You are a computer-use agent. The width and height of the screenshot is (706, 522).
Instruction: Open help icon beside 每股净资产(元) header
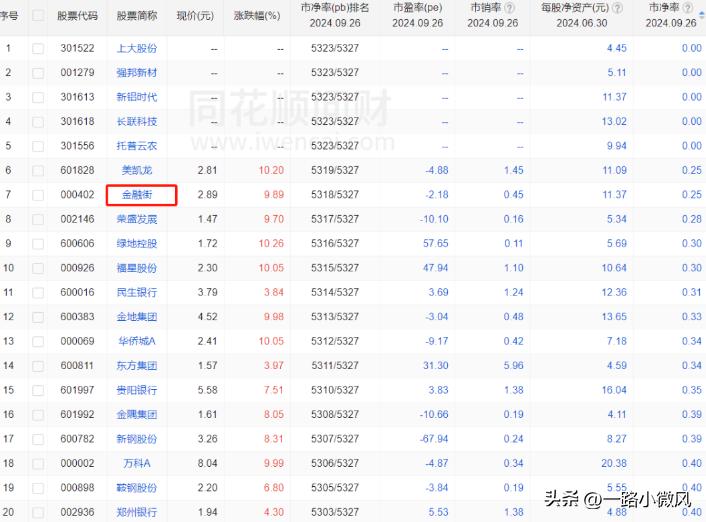click(x=618, y=8)
